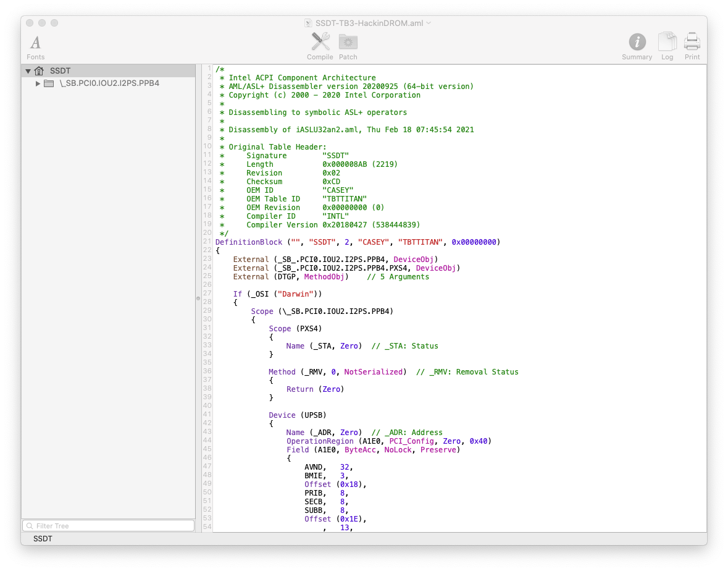Click the sidebar split divider handle
Screen dimensions: 728x571
click(x=198, y=298)
